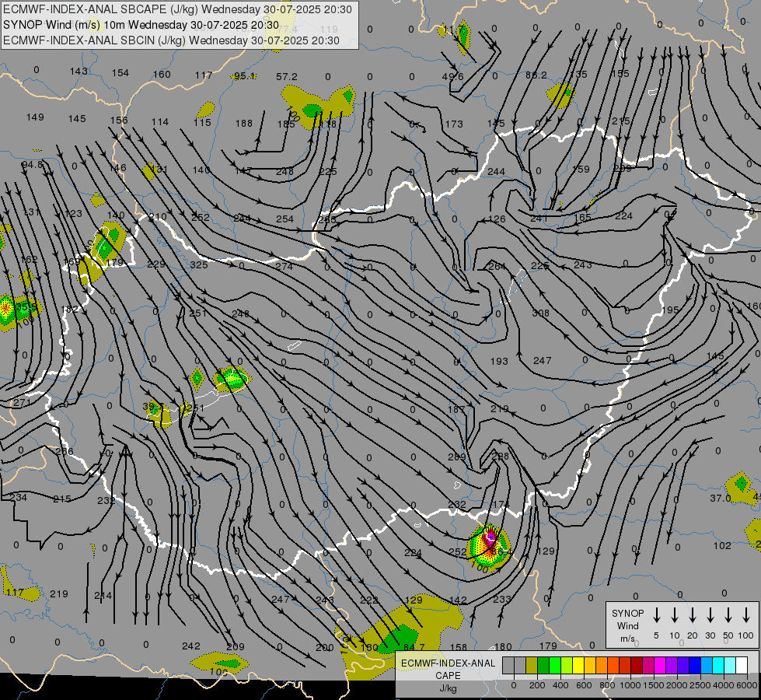Click the 10 m/s wind arrow in legend
The image size is (761, 700).
click(675, 615)
